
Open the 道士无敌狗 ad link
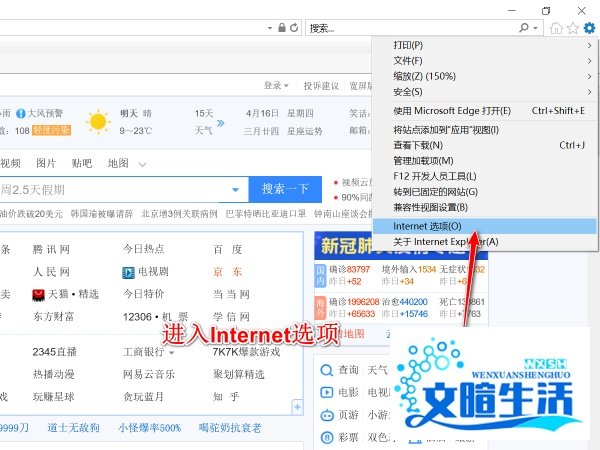(73, 428)
